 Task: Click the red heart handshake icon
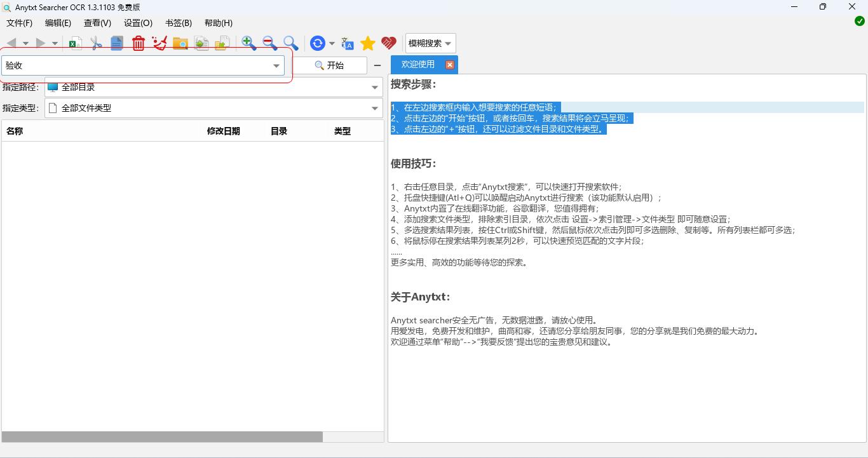coord(388,43)
